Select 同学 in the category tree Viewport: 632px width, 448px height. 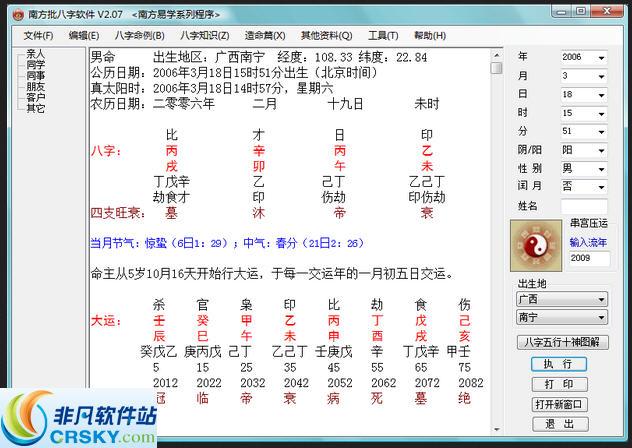pos(35,65)
